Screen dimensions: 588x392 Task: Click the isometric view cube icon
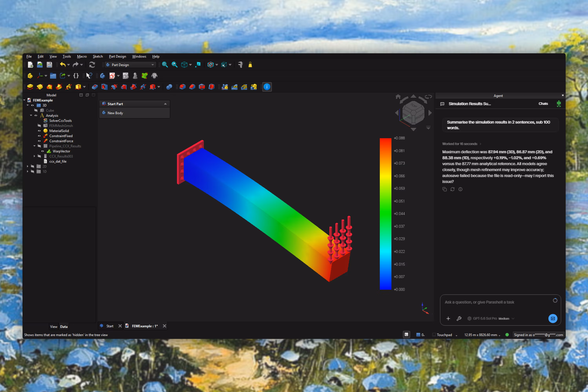(184, 65)
